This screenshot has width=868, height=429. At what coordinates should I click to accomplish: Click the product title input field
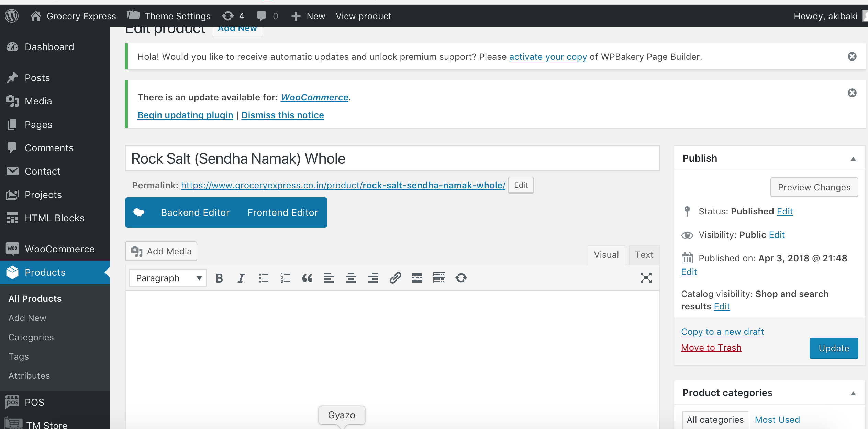pyautogui.click(x=392, y=158)
